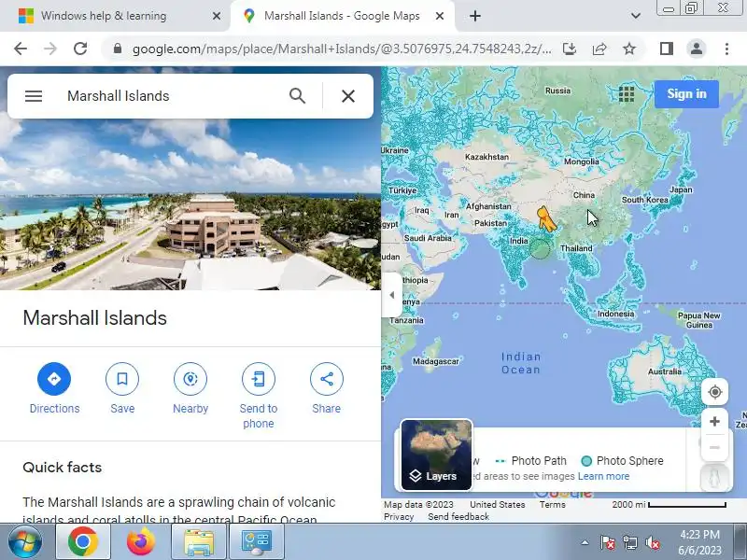Bookmark this page with star
Image resolution: width=747 pixels, height=560 pixels.
pos(629,49)
